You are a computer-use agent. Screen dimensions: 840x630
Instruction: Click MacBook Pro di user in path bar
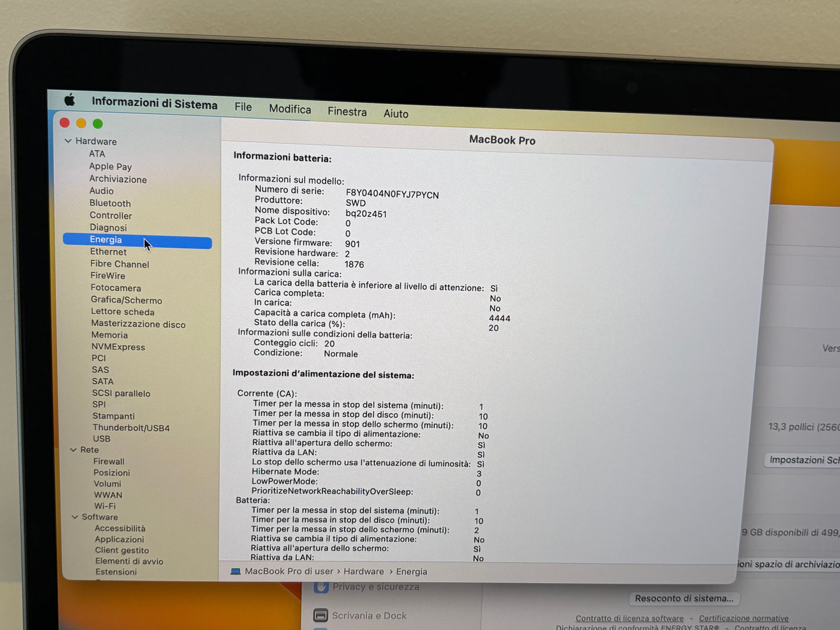[289, 571]
